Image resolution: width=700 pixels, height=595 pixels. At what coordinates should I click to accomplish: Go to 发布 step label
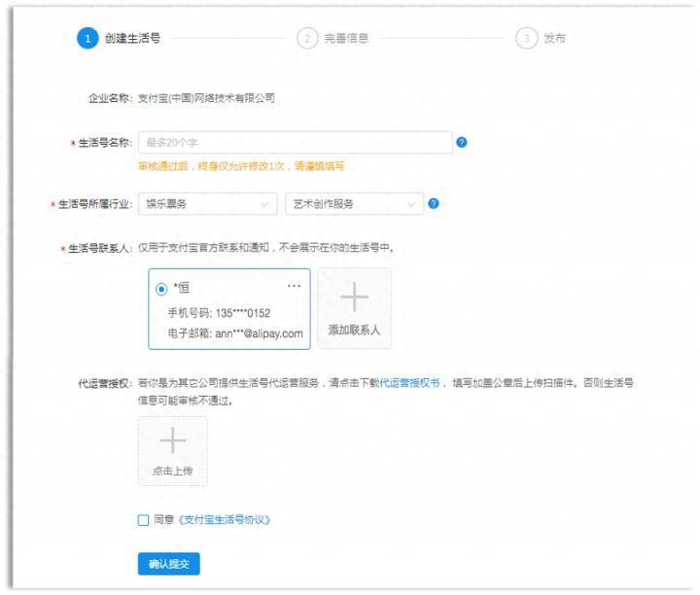click(554, 38)
